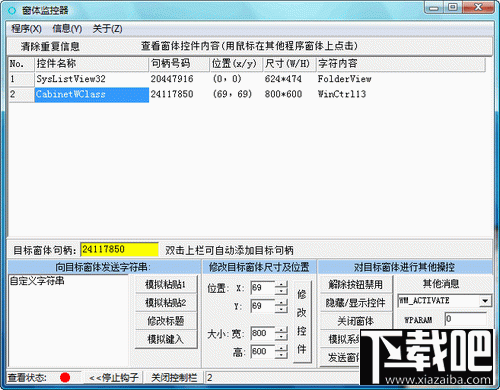
Task: Click the 句柄号码 column header
Action: coord(179,64)
